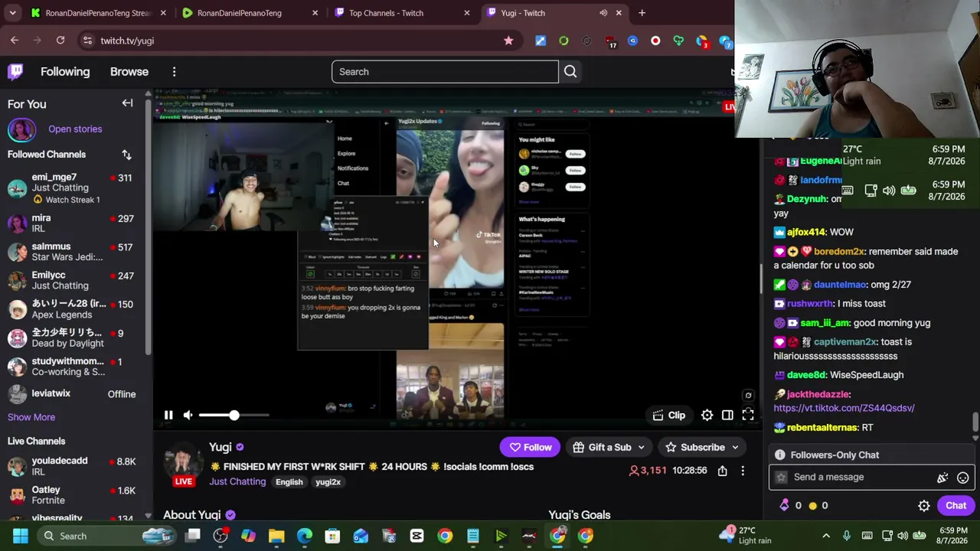Send message with Chat button
Image resolution: width=980 pixels, height=551 pixels.
pos(955,506)
